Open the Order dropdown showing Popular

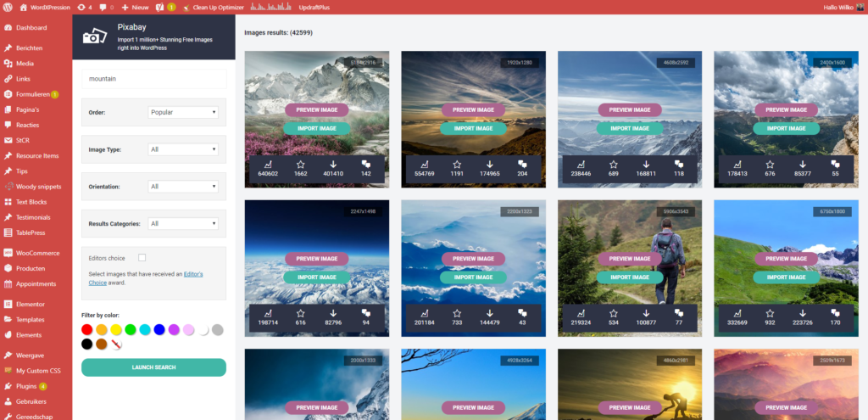point(183,112)
